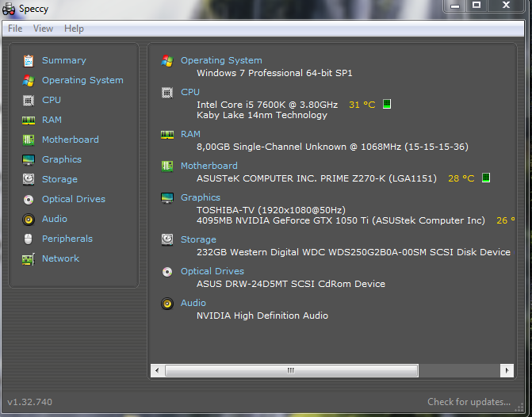Click the Windows flag icon beside sidebar Operating System
Viewport: 532px width, 417px height.
point(29,80)
